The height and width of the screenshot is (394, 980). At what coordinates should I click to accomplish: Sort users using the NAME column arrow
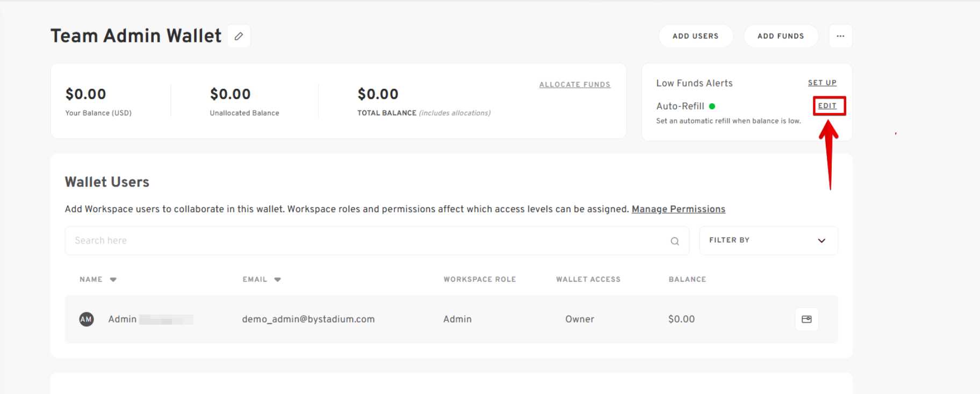(113, 280)
